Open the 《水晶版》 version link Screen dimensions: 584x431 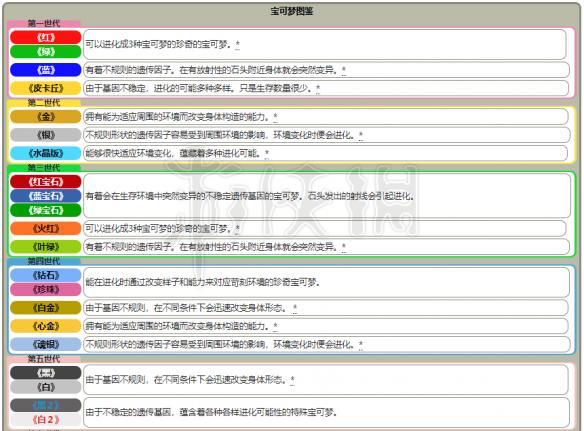(x=46, y=153)
